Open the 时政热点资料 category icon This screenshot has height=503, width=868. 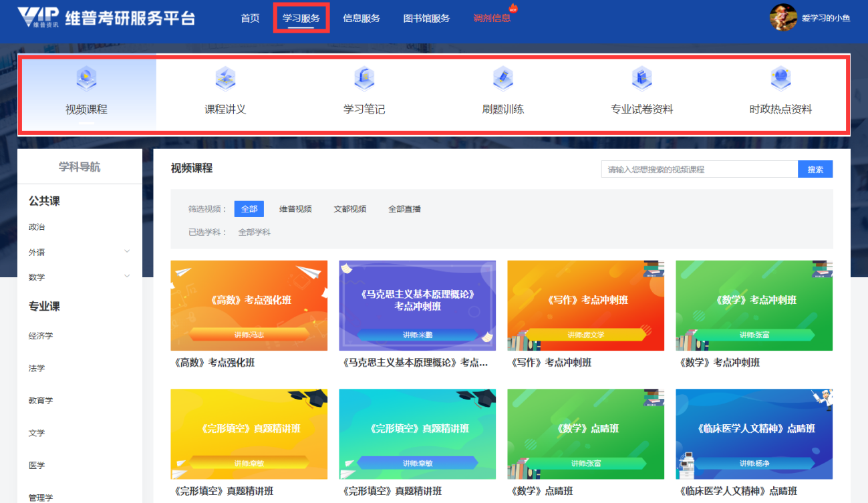point(780,79)
